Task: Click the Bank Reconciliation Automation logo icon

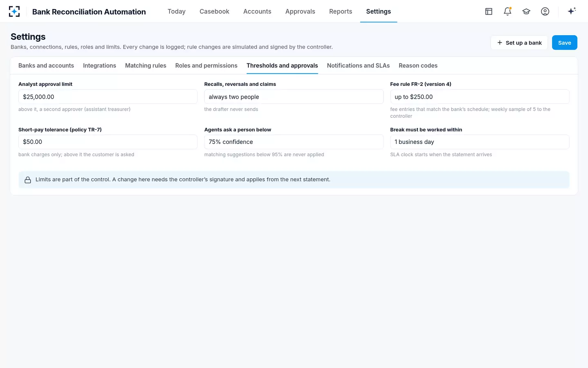Action: [14, 11]
